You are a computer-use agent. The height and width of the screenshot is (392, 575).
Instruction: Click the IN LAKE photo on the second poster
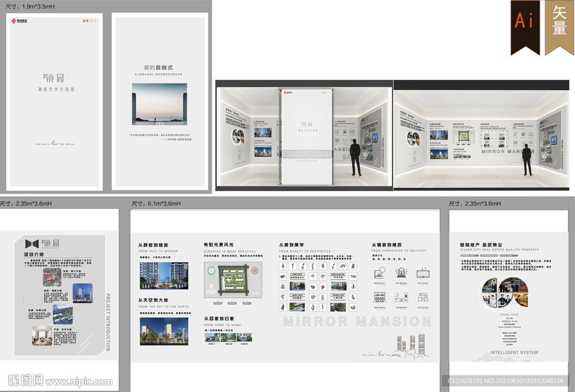159,104
